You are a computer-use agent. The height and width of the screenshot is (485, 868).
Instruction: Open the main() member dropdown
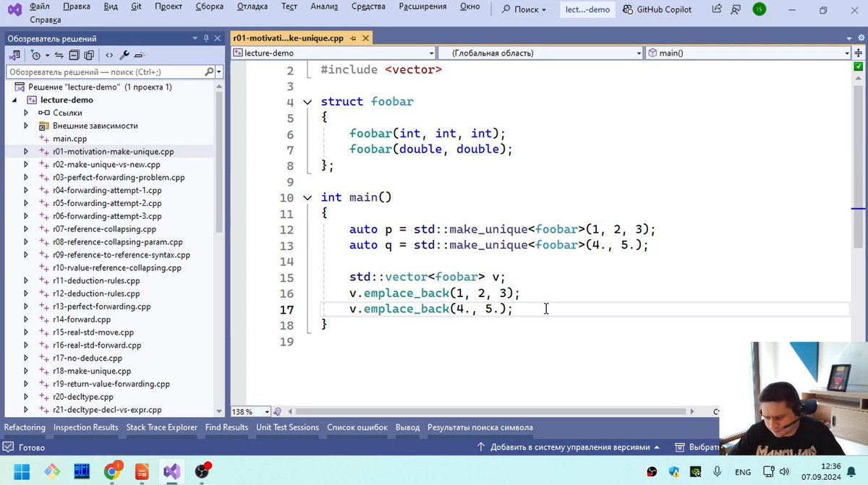click(847, 53)
